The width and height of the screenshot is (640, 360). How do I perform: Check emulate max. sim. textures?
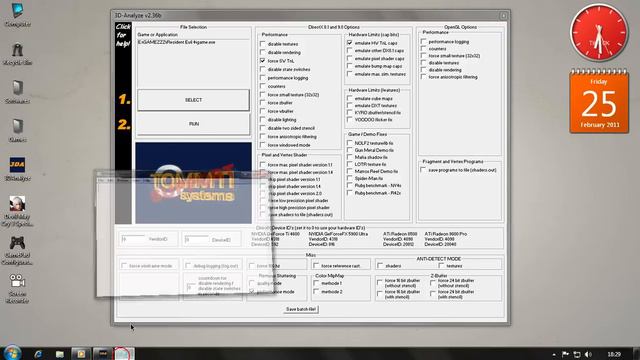[349, 74]
